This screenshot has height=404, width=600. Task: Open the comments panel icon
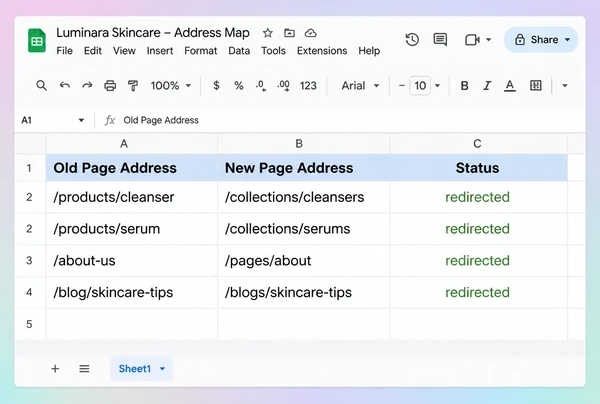[x=440, y=40]
